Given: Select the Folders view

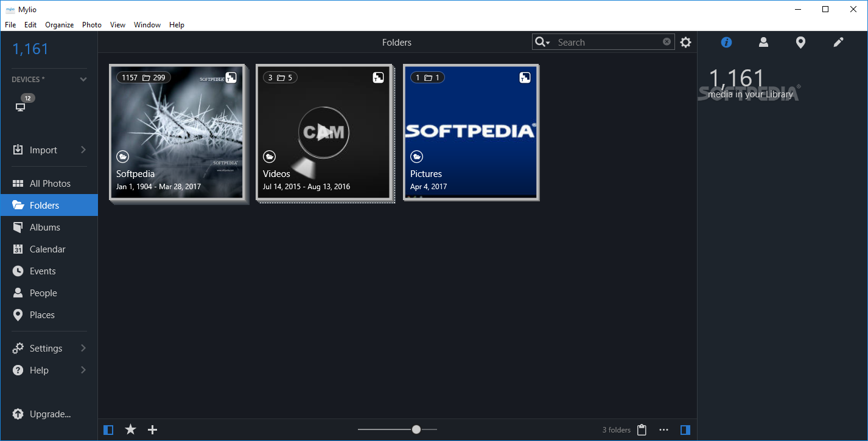Looking at the screenshot, I should 49,205.
